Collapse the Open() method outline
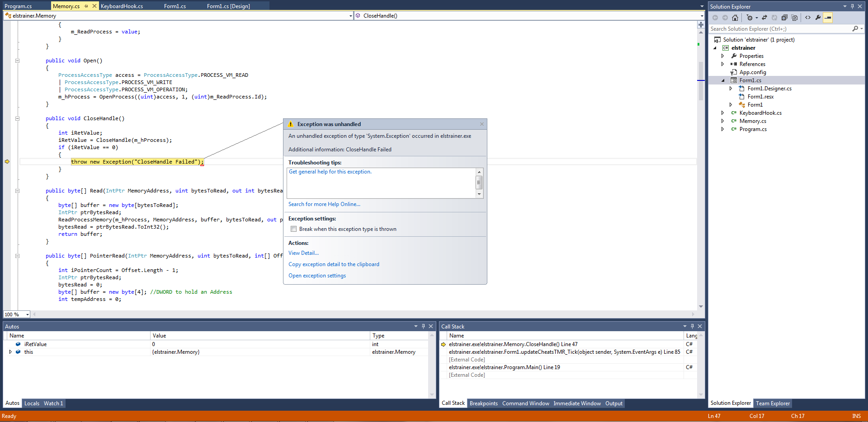868x422 pixels. tap(17, 61)
